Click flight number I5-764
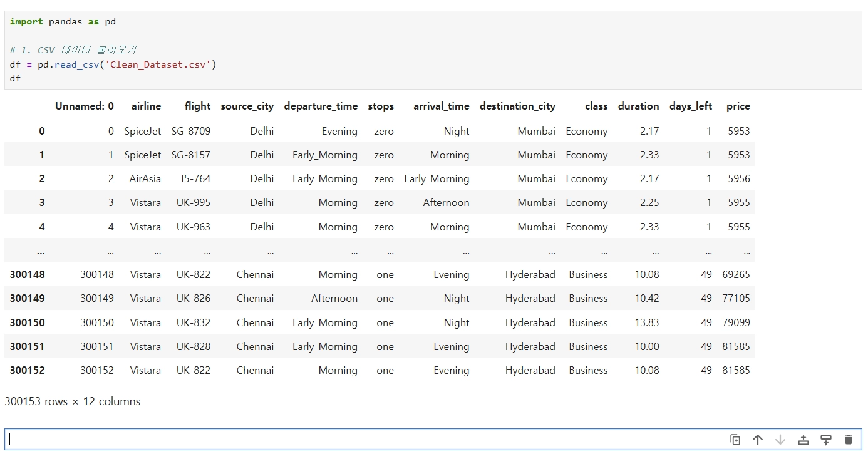The height and width of the screenshot is (459, 868). click(x=196, y=179)
